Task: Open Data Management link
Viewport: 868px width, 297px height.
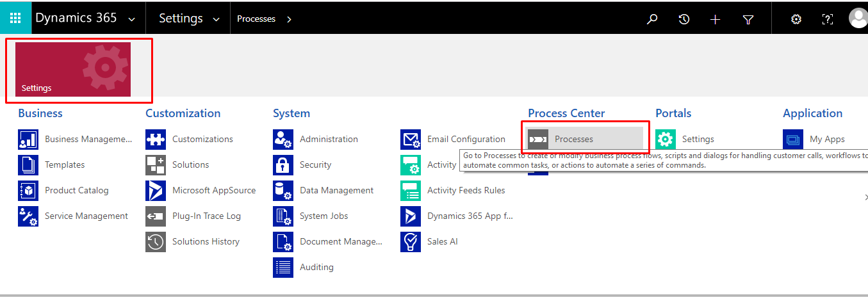Action: click(x=337, y=190)
